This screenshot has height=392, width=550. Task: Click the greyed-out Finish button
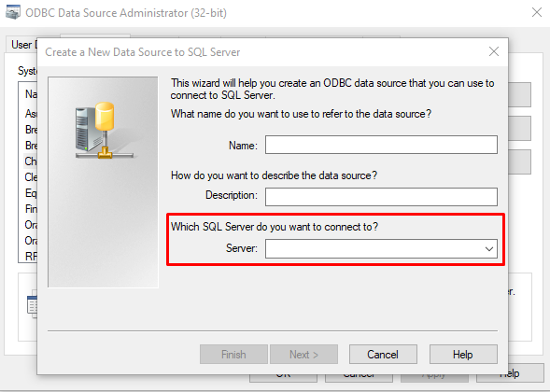[233, 354]
